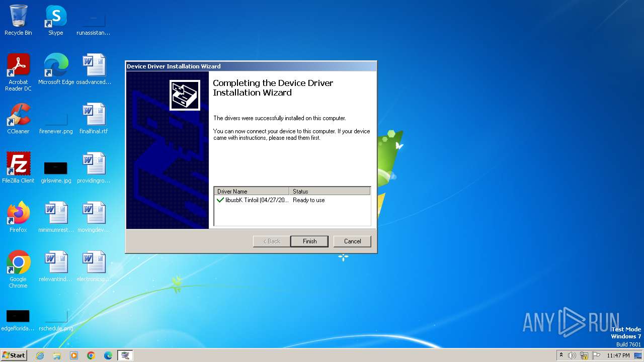Click the Cancel button in the wizard
The height and width of the screenshot is (362, 644).
click(352, 241)
